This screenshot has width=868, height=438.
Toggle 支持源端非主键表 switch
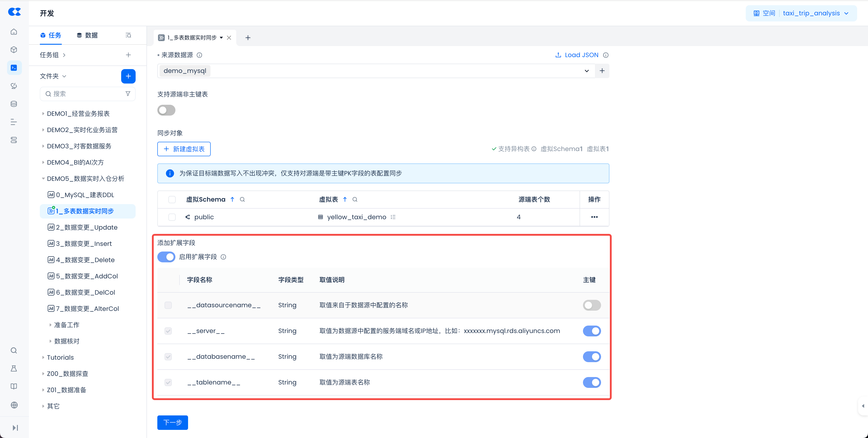point(166,110)
